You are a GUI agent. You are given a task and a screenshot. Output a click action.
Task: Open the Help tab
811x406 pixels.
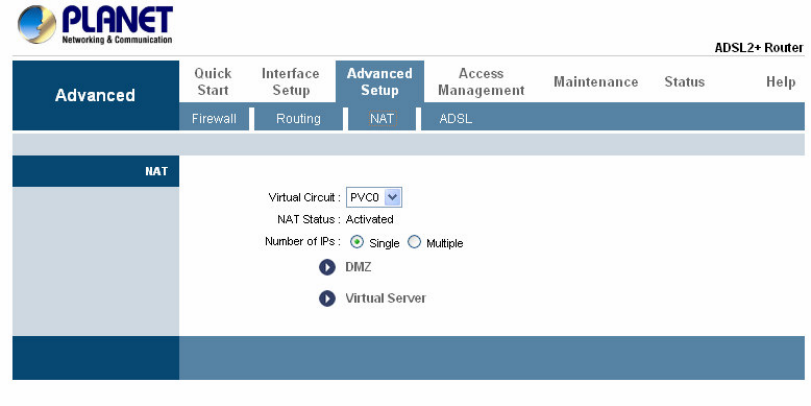point(780,82)
